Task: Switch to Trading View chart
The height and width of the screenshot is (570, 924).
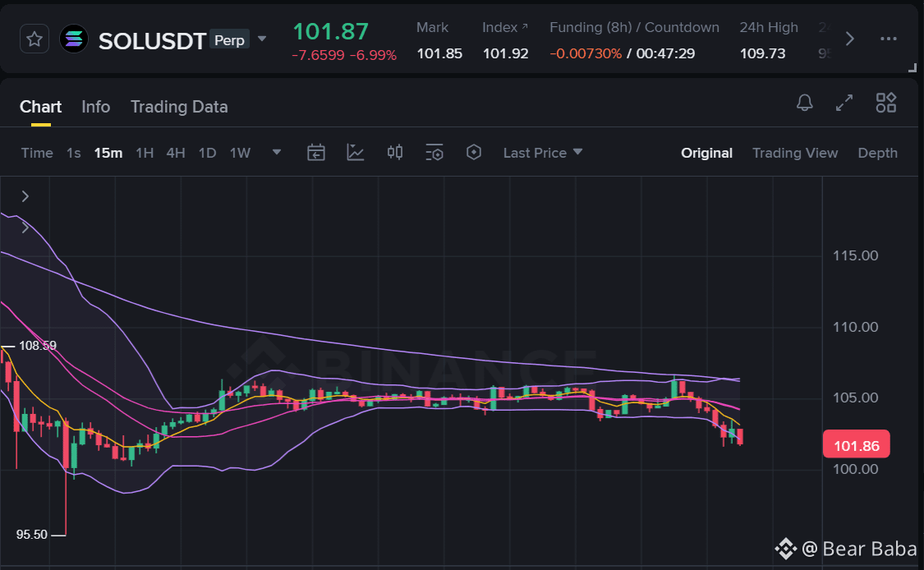Action: coord(795,154)
